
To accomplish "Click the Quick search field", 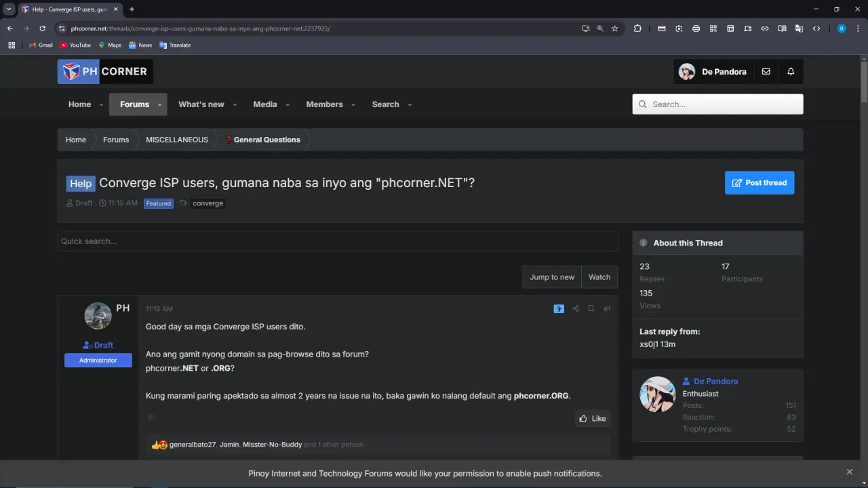I will pos(338,241).
